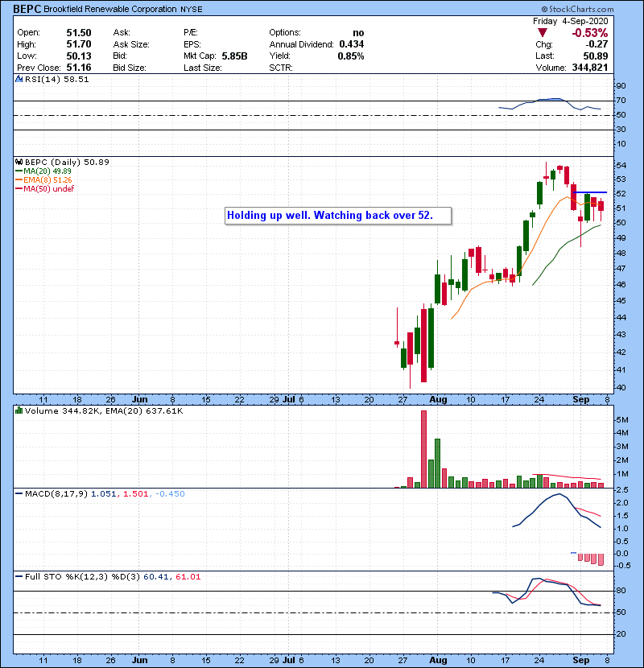The image size is (644, 668).
Task: Click the Volume value 344,821
Action: tap(590, 68)
